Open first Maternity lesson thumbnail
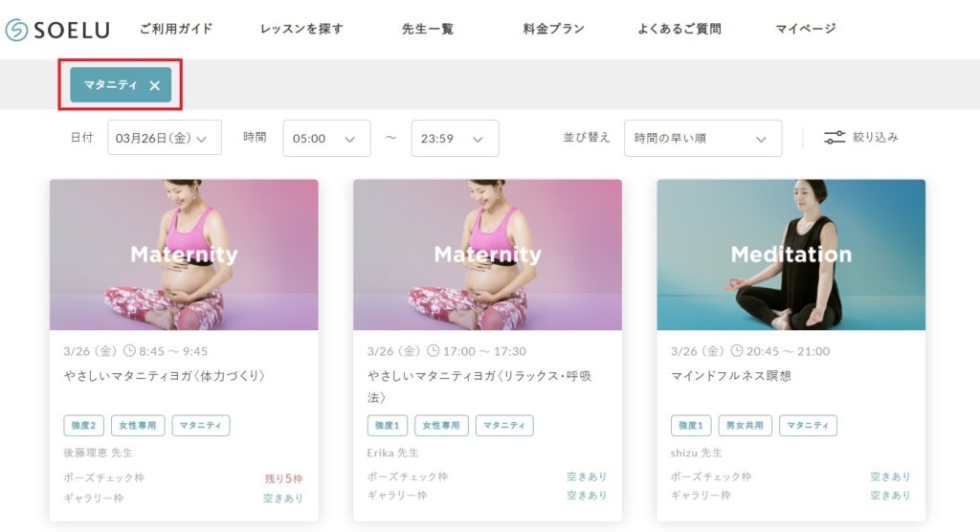The width and height of the screenshot is (980, 532). [184, 255]
